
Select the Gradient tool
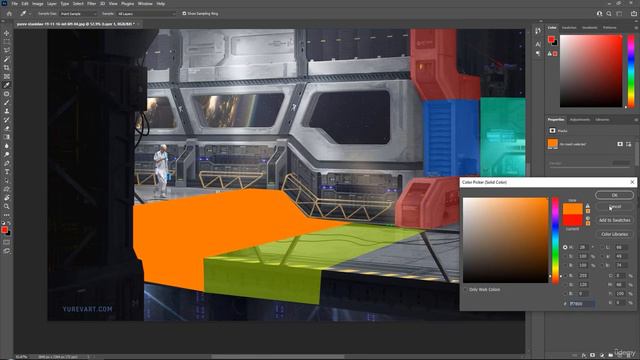[x=7, y=137]
